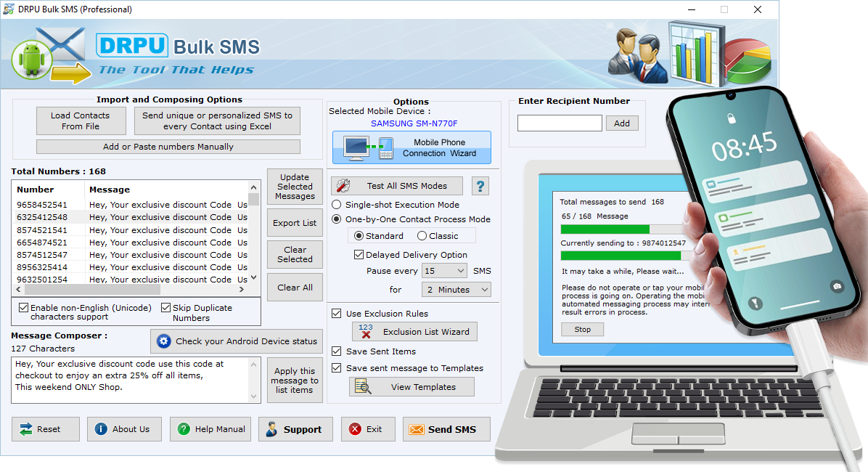Click Stop in the sending progress dialog

[x=582, y=329]
